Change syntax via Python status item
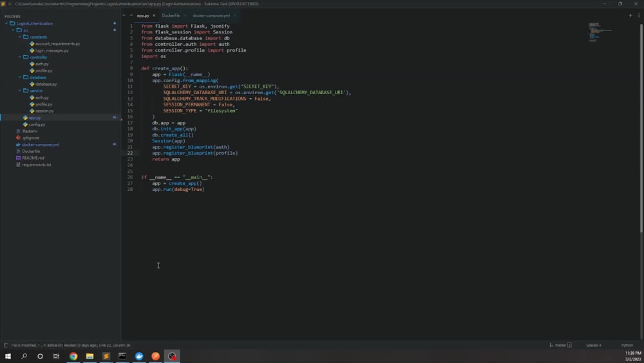Screen dimensions: 644x363 (x=627, y=346)
